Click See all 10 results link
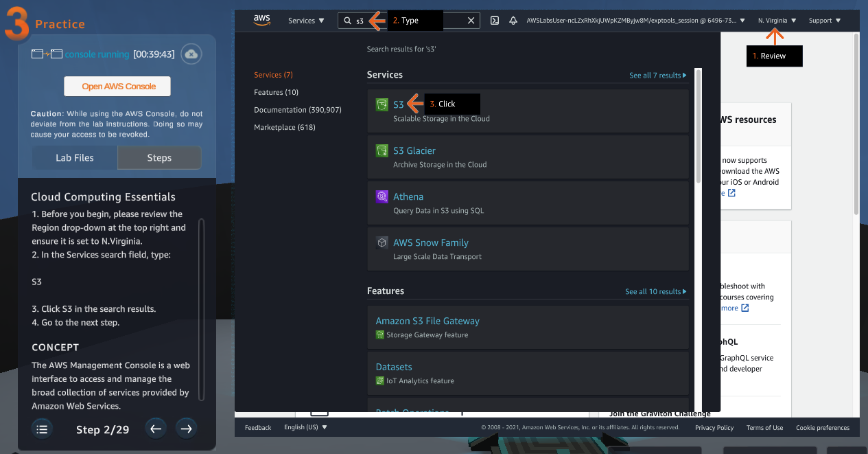 [656, 292]
